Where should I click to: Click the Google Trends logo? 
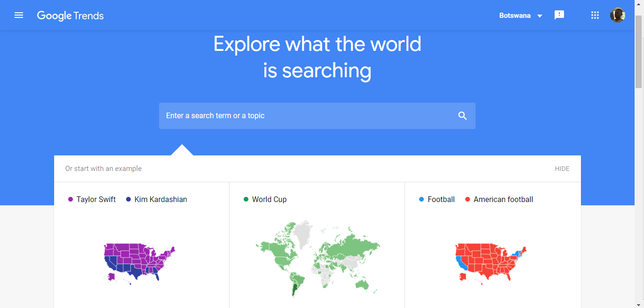(x=71, y=16)
